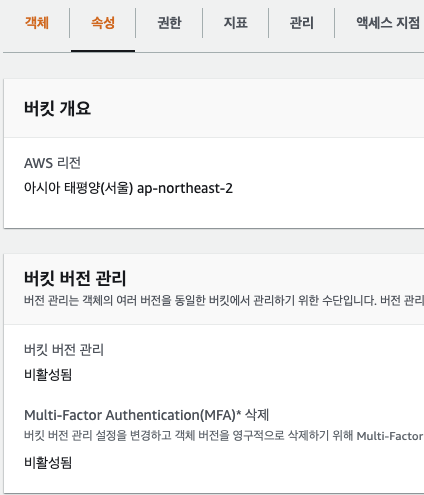Select the region value ap-northeast-2 text
Image resolution: width=424 pixels, height=495 pixels.
pyautogui.click(x=185, y=188)
